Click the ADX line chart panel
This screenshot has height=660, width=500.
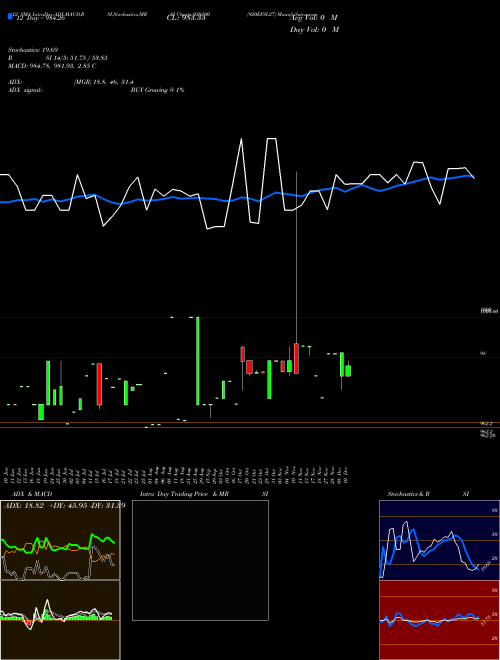(60, 540)
